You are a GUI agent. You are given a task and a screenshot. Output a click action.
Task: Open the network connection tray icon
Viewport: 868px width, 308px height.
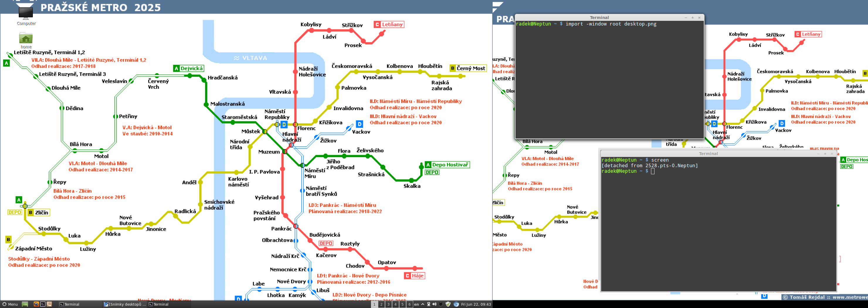click(x=429, y=304)
